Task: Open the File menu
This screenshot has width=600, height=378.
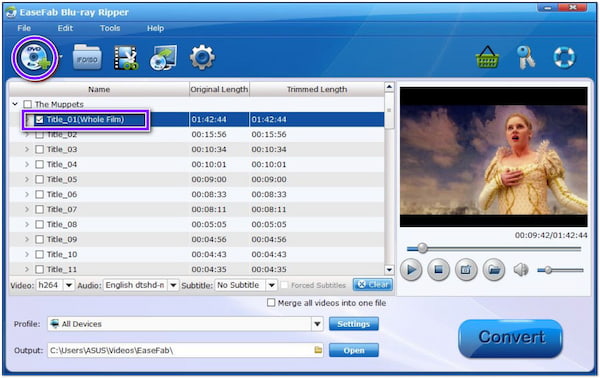Action: point(24,28)
